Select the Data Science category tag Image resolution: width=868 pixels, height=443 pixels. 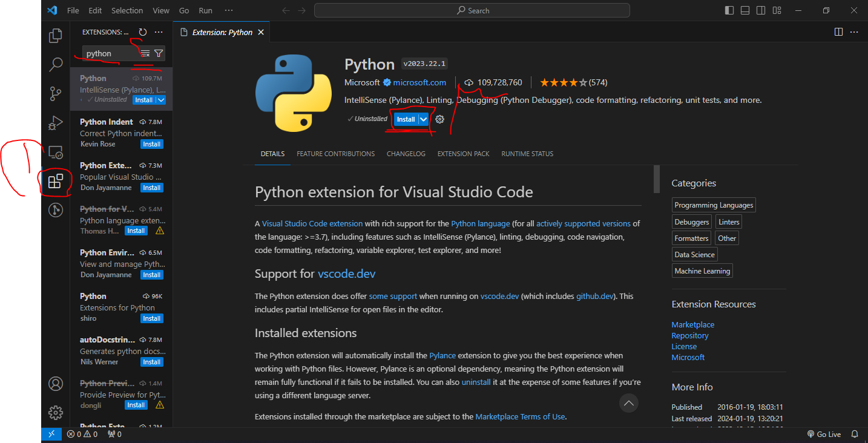[x=695, y=255]
